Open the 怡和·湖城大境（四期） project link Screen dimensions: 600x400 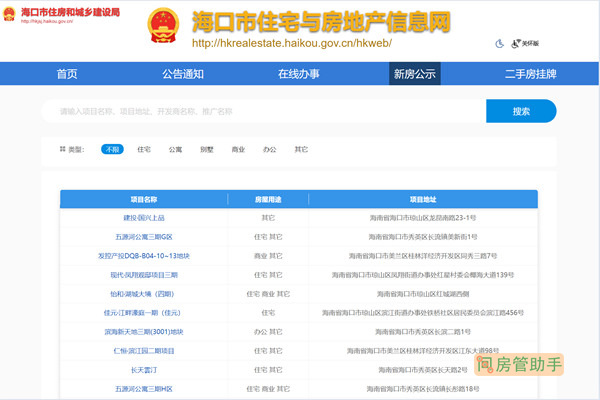pos(142,294)
